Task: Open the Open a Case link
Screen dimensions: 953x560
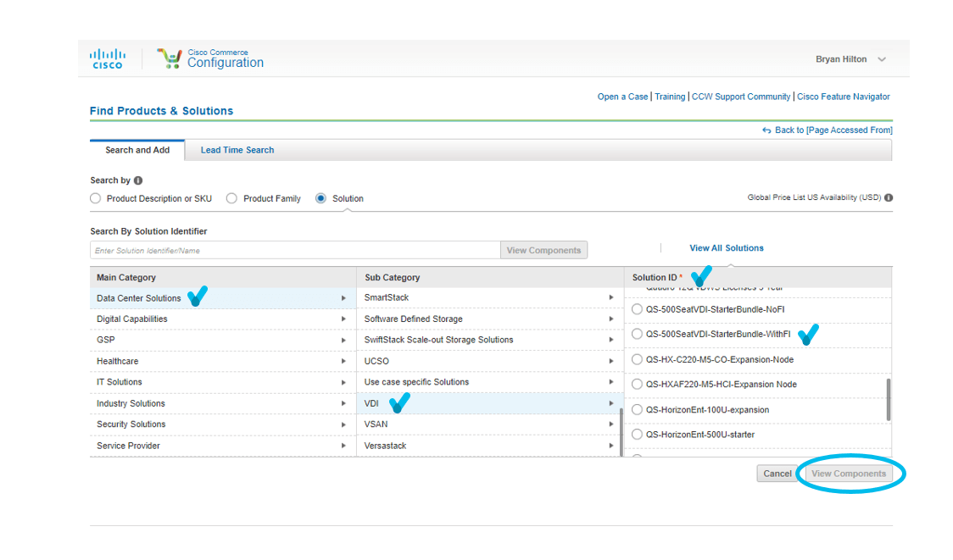Action: (x=622, y=97)
